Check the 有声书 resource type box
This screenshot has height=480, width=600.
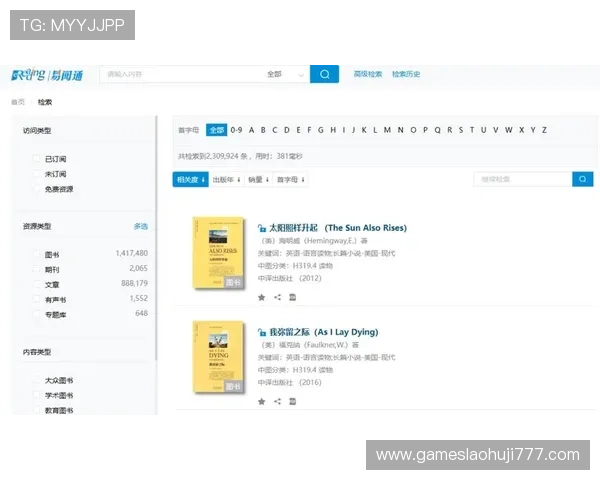37,299
